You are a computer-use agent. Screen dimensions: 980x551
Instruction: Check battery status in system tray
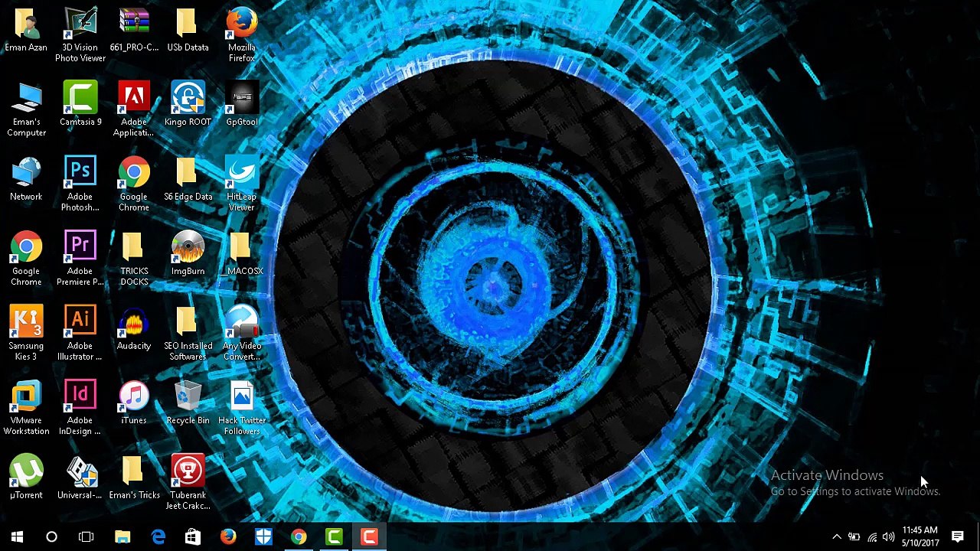click(x=854, y=536)
